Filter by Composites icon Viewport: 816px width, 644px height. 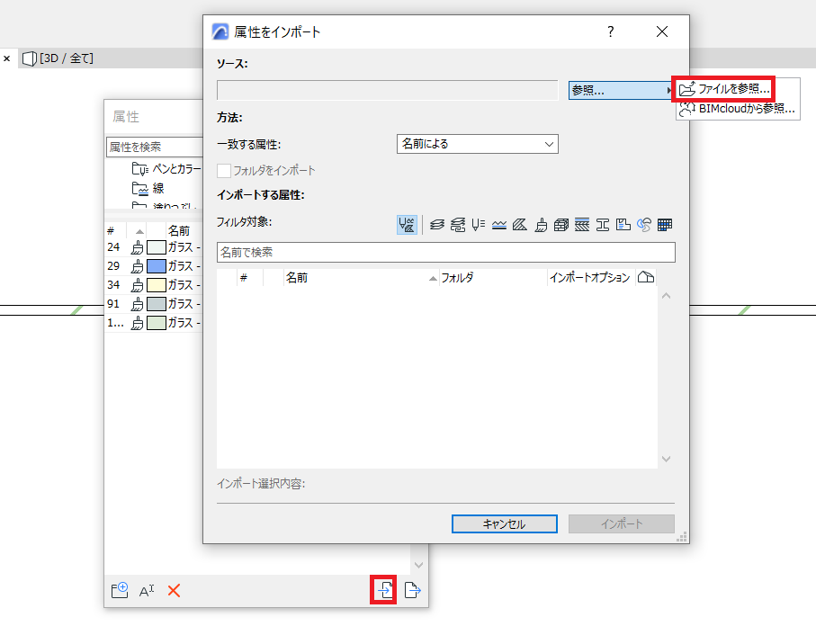[582, 225]
